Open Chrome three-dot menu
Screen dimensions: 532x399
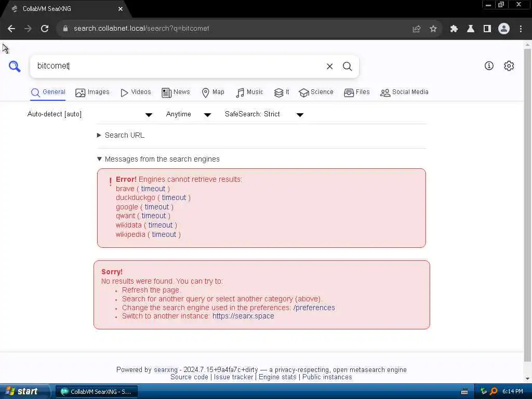521,29
